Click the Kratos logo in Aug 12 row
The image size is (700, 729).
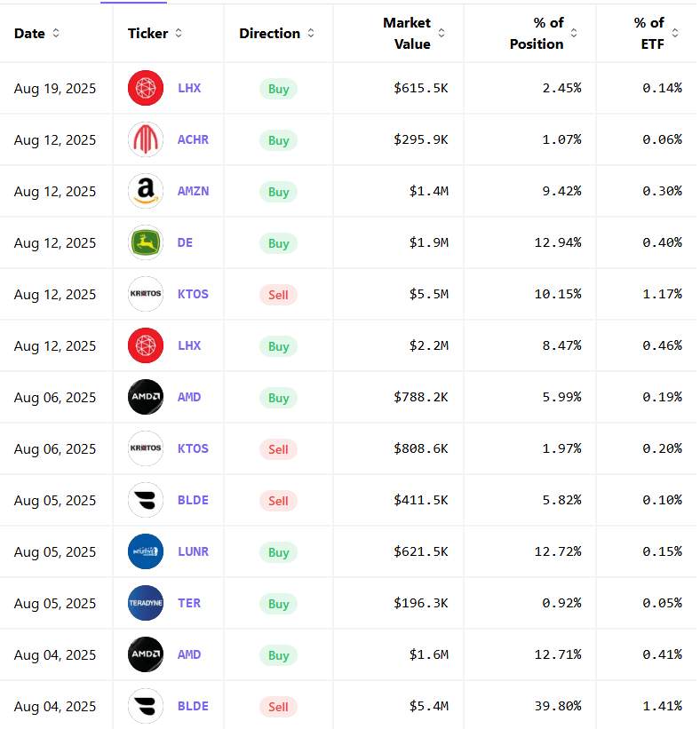click(146, 294)
